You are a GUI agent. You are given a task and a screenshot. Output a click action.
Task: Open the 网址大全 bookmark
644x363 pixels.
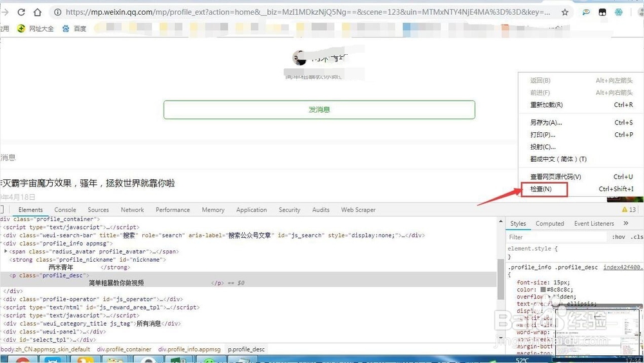click(x=35, y=28)
